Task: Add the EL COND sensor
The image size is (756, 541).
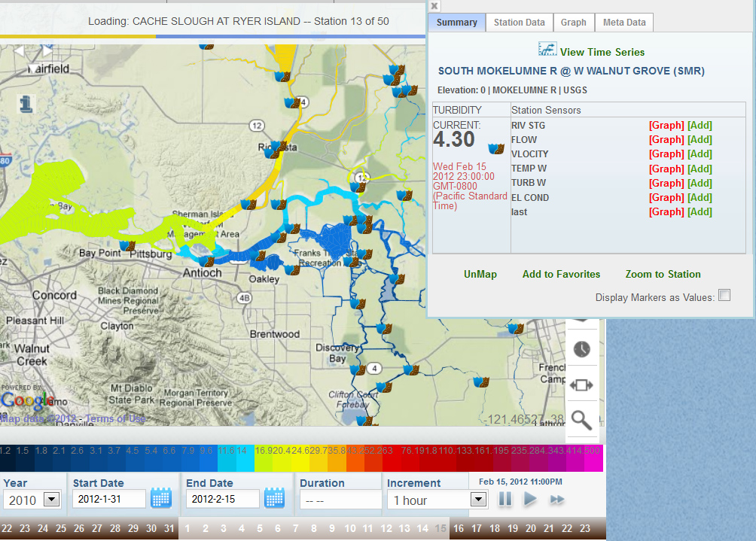Action: point(700,198)
